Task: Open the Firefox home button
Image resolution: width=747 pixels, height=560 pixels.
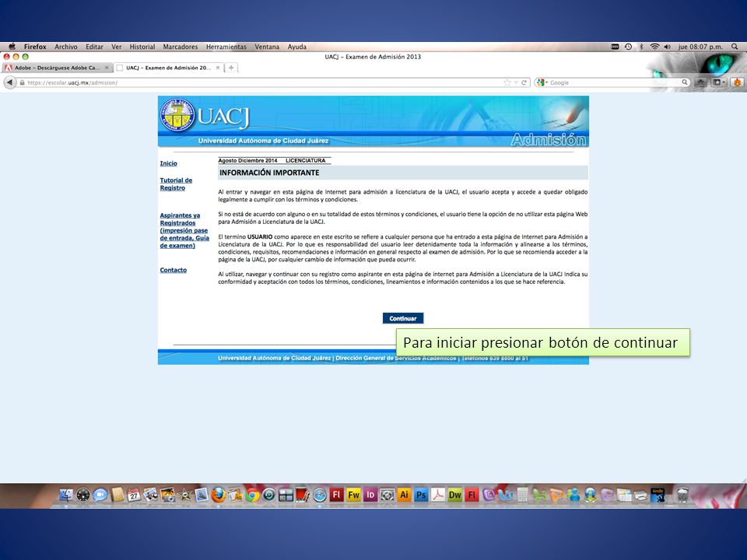Action: coord(701,82)
